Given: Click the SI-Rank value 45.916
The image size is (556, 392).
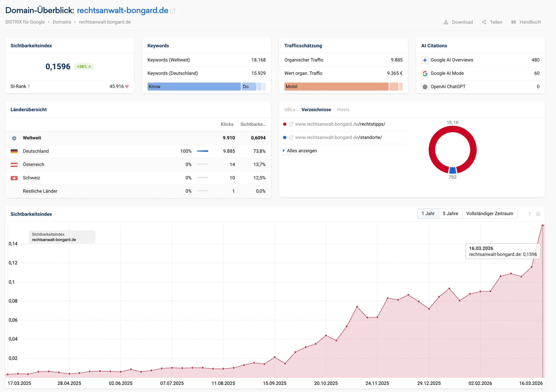Looking at the screenshot, I should coord(117,86).
